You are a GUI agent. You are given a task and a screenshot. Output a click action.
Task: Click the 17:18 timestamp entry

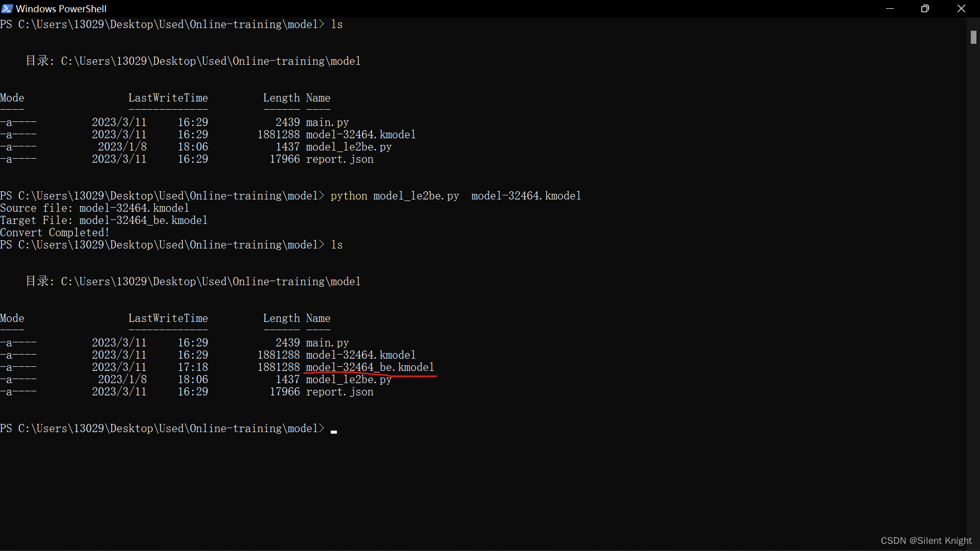click(x=193, y=367)
